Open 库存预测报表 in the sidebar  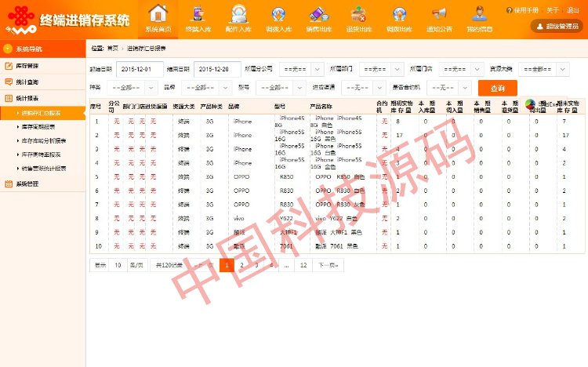point(44,125)
